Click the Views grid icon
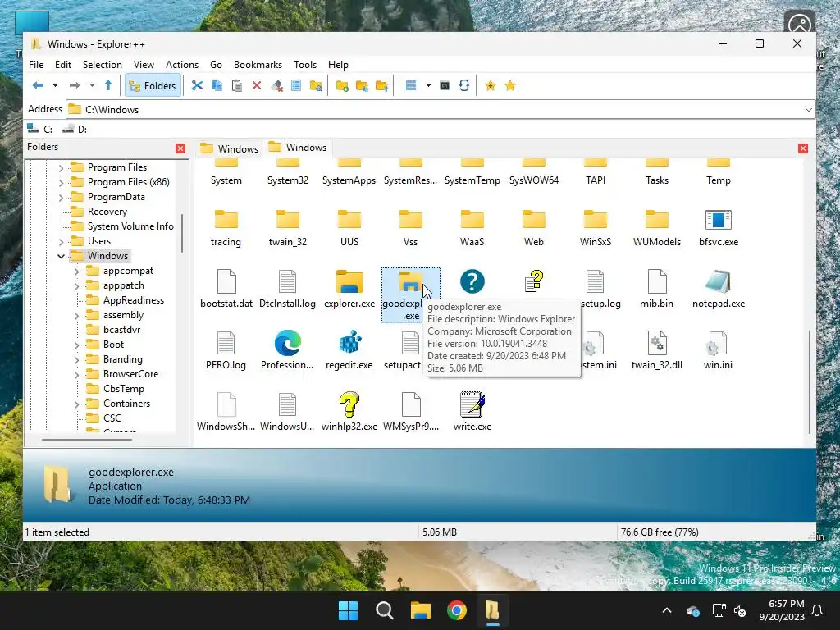The width and height of the screenshot is (840, 630). tap(411, 85)
